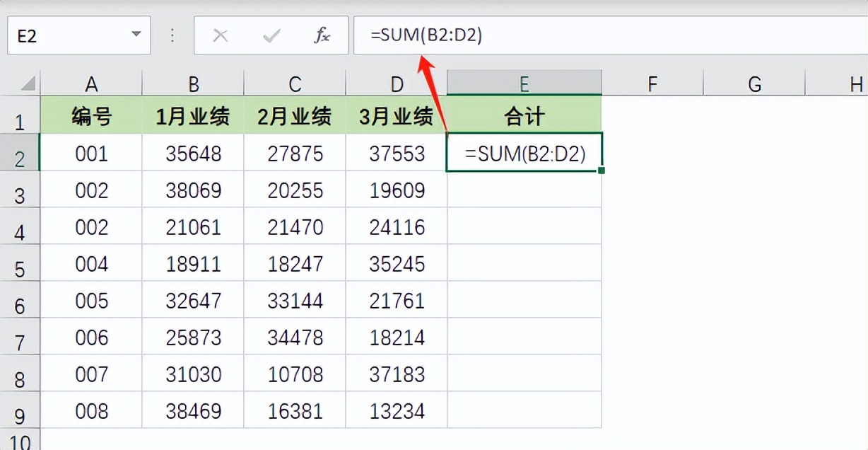Select cell with ID 007

click(x=91, y=374)
